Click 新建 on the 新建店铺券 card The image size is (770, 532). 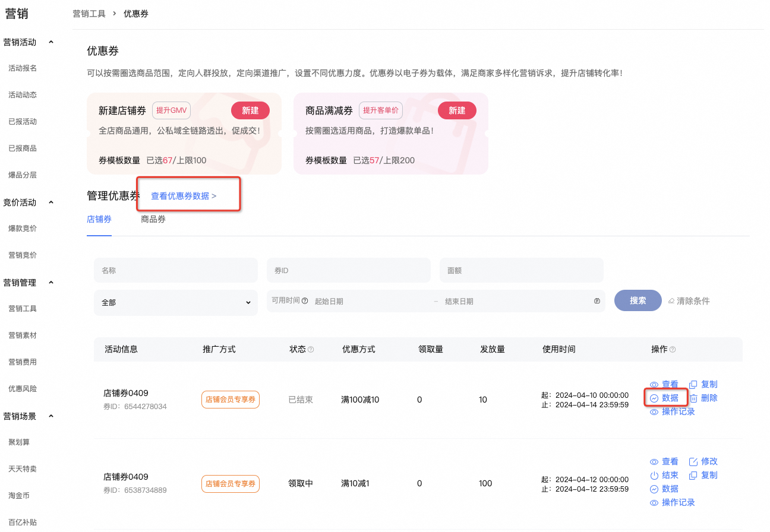(x=250, y=110)
